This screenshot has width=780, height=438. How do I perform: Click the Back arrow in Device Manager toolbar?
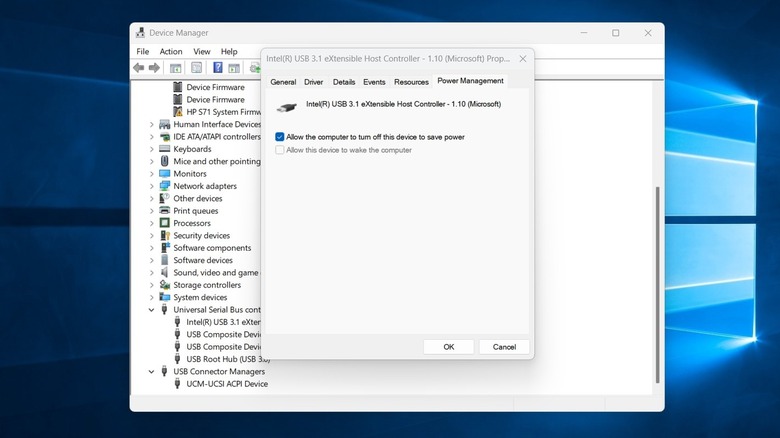[139, 68]
